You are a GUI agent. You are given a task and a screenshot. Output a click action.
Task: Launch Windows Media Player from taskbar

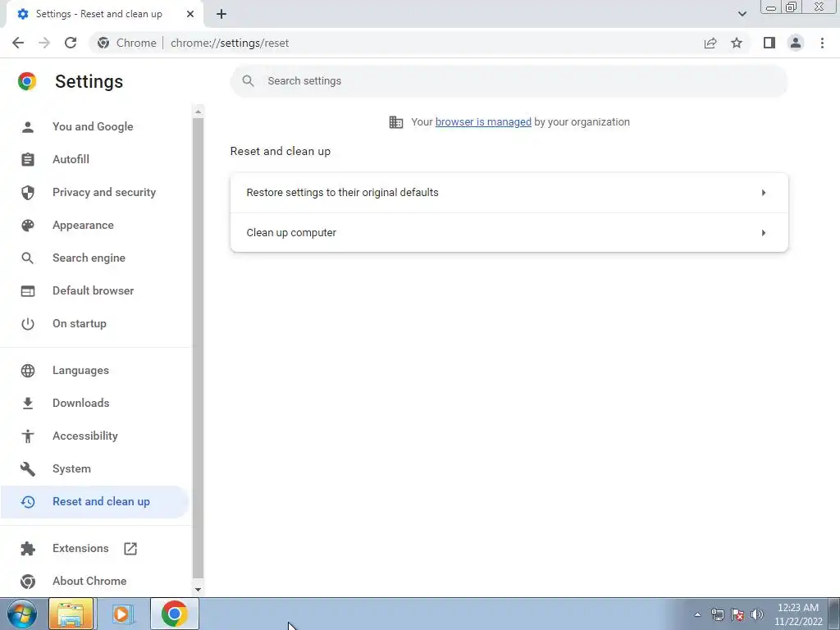pyautogui.click(x=122, y=614)
